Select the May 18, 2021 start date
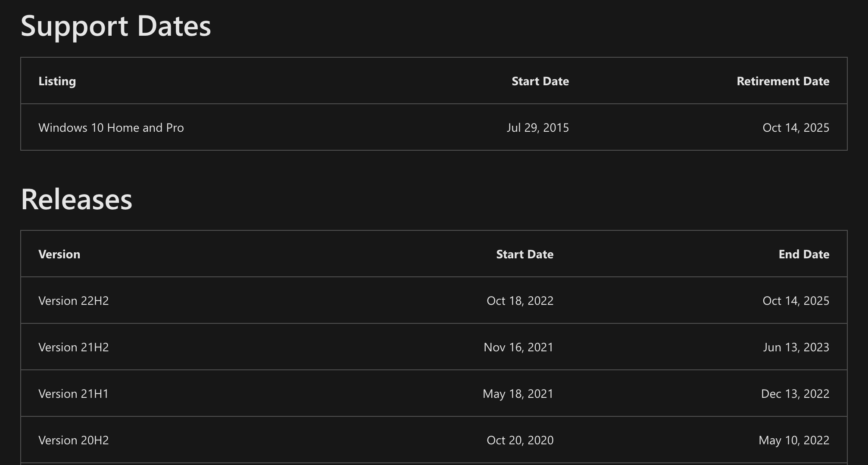Viewport: 868px width, 465px height. point(518,394)
